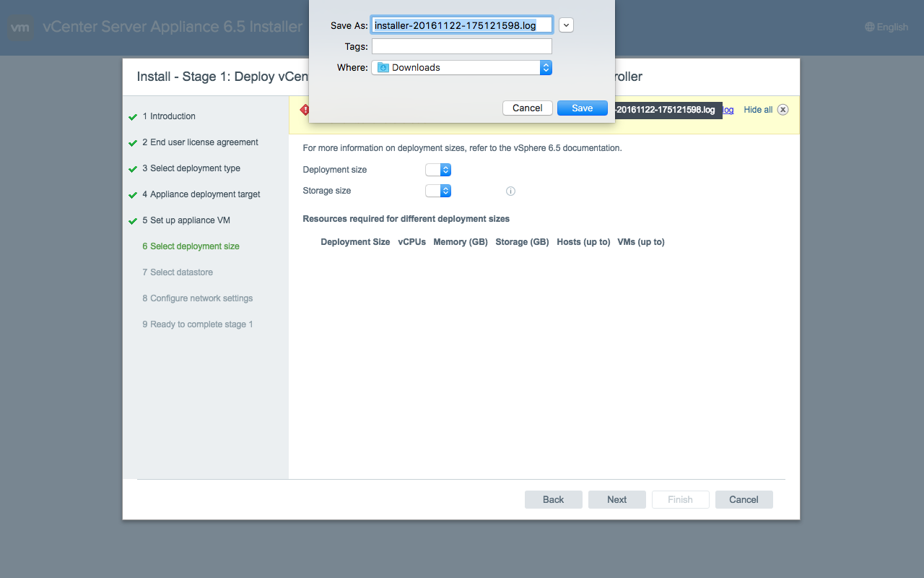The width and height of the screenshot is (924, 578).
Task: Click the VMware vm logo
Action: [21, 27]
